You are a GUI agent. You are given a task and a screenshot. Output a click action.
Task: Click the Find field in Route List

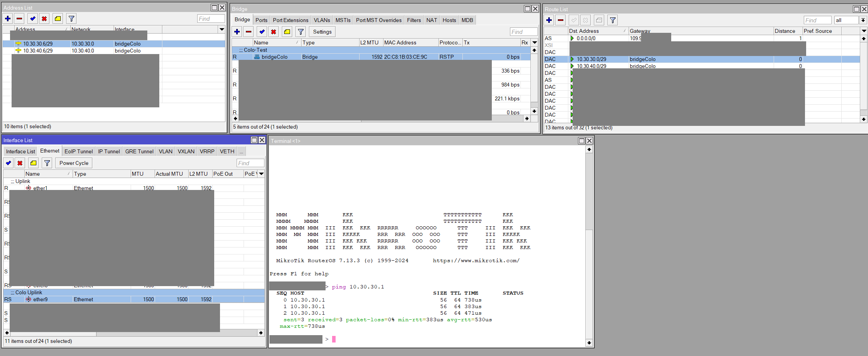click(x=817, y=20)
